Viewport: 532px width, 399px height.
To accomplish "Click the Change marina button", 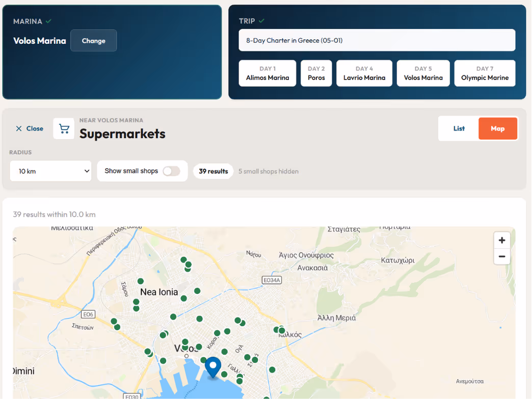I will [x=94, y=41].
